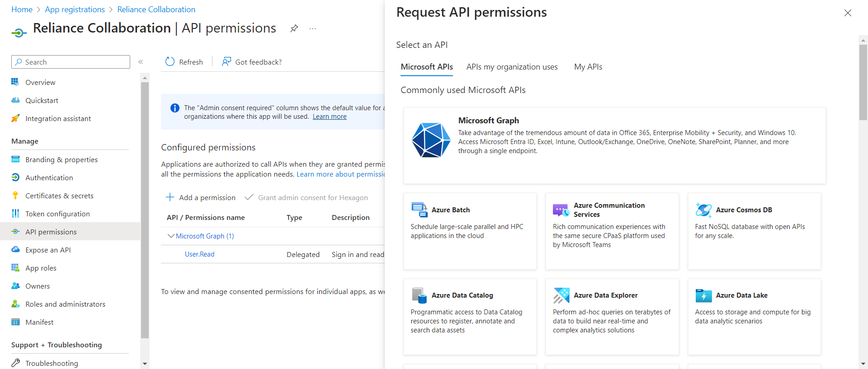
Task: Click the Certificates & secrets key icon
Action: tap(15, 196)
